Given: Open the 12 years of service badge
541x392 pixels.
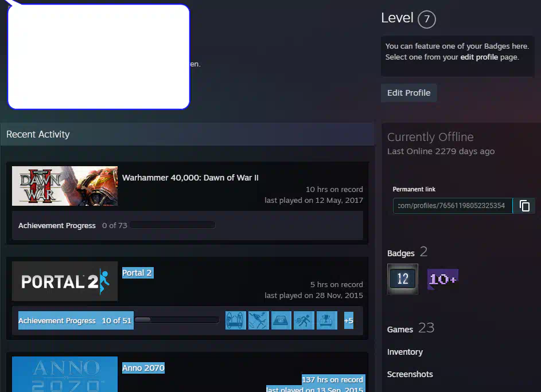Looking at the screenshot, I should tap(403, 279).
